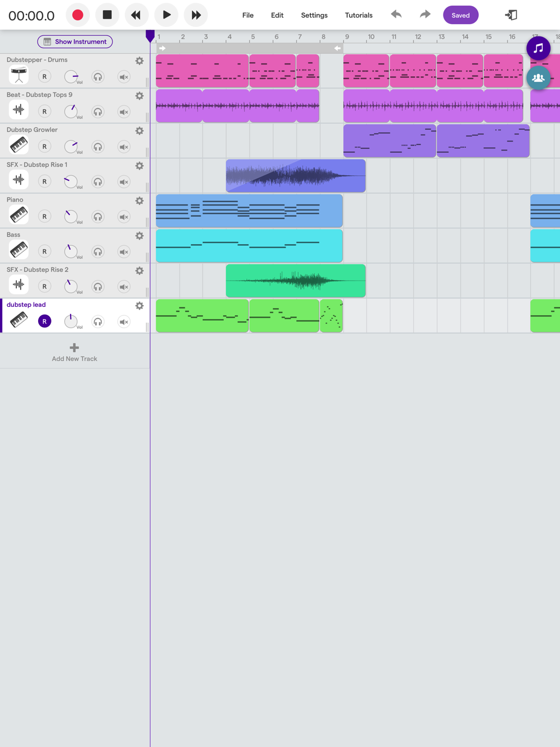The image size is (560, 747).
Task: Click the SFX - Dubstep Rise 2 waveform icon
Action: (x=18, y=284)
